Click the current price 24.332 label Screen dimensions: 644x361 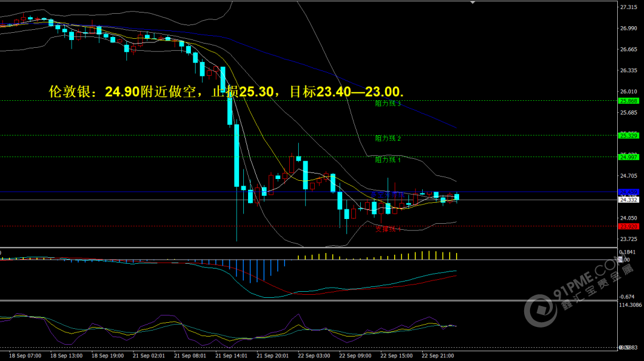click(629, 200)
